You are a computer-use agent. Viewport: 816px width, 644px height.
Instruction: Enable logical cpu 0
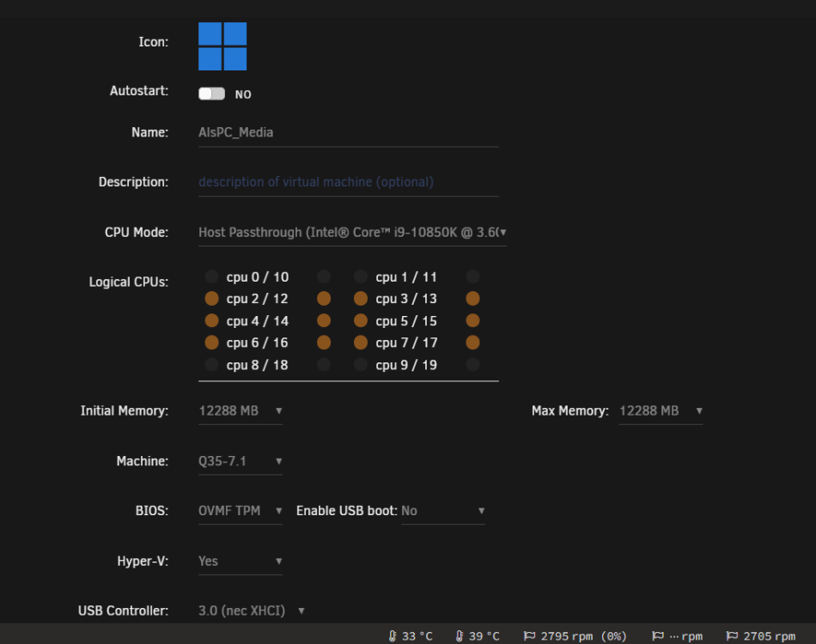(212, 276)
